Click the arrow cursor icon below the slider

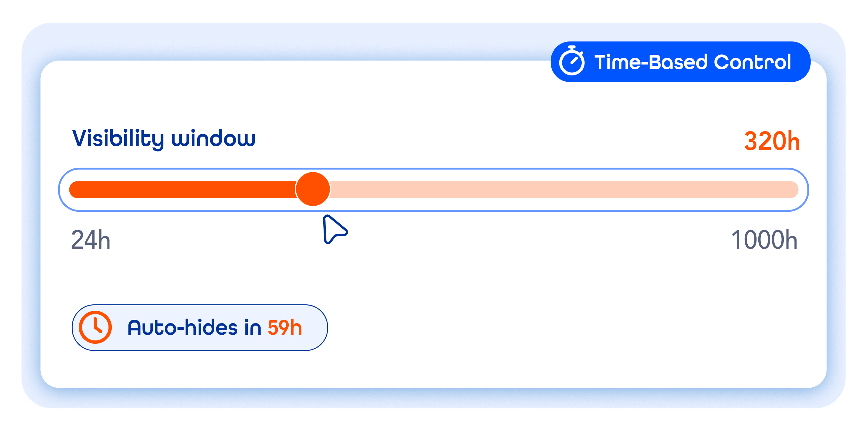pos(334,229)
